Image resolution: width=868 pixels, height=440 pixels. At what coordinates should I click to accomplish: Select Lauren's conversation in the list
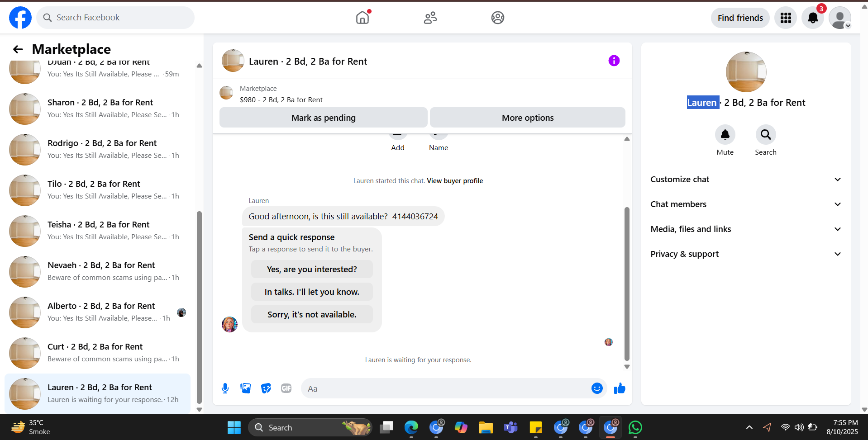click(97, 394)
